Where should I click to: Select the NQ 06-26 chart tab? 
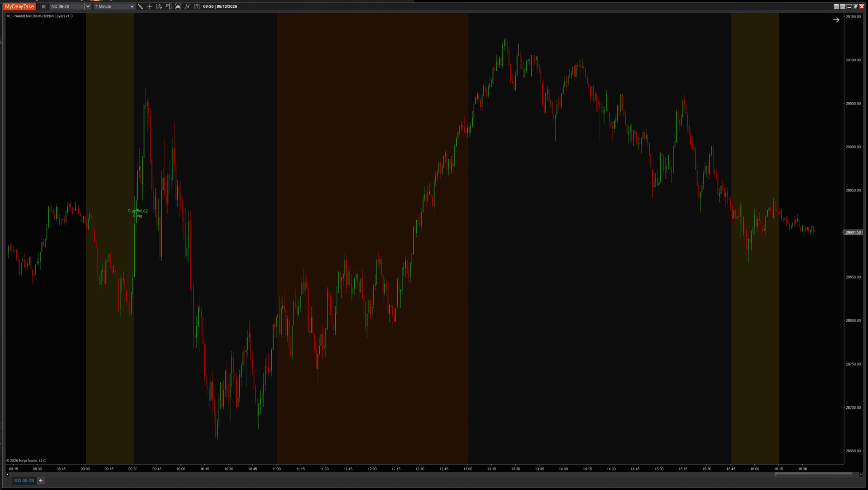[x=24, y=481]
